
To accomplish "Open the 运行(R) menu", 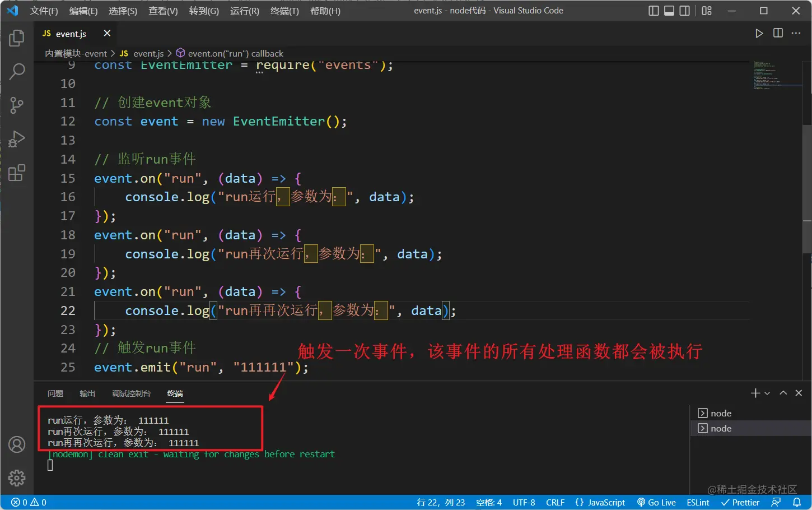I will click(x=244, y=11).
